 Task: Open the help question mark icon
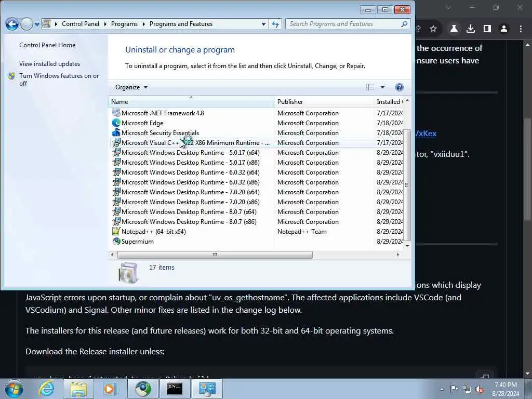[x=400, y=87]
